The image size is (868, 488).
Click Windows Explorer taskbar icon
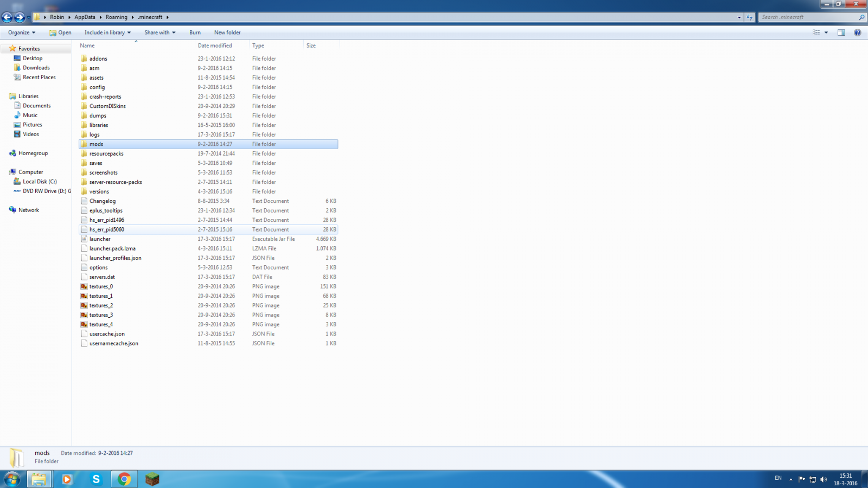[39, 479]
